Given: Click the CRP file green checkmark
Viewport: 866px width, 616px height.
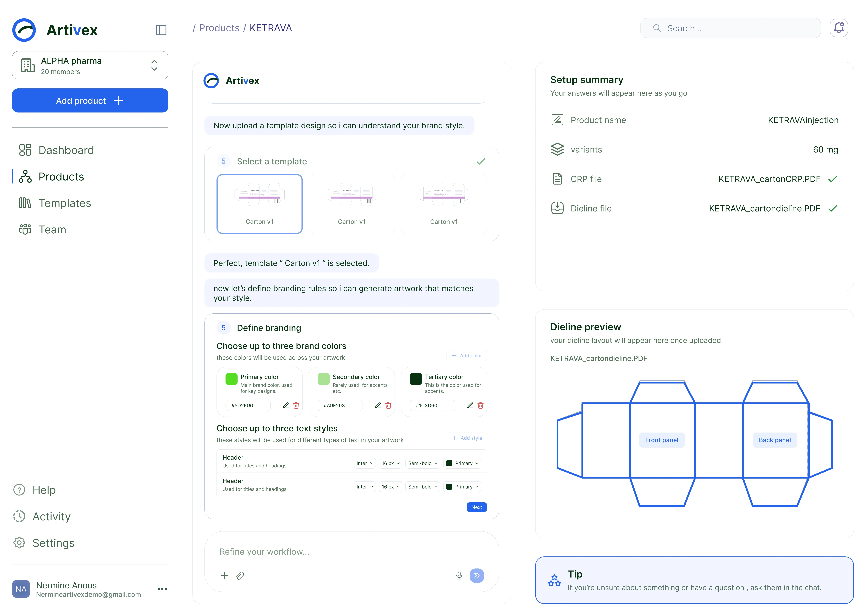Looking at the screenshot, I should tap(833, 179).
